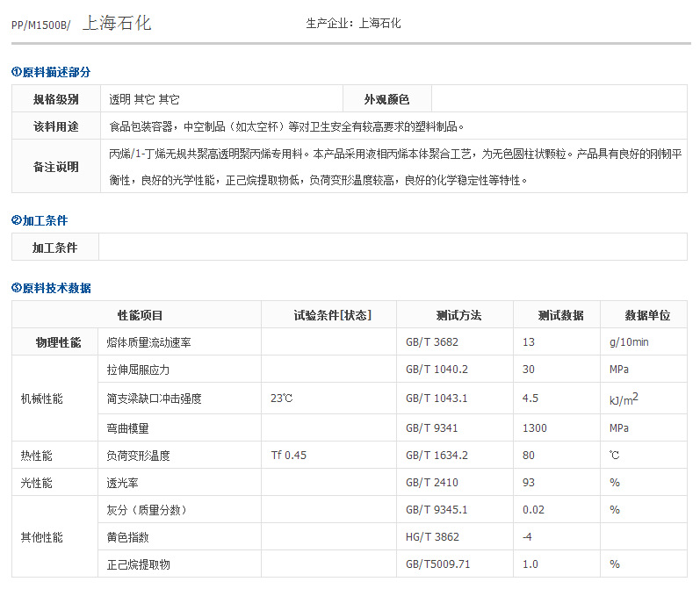Click the 拉伸屈服应力 property cell
This screenshot has height=596, width=700.
point(180,370)
